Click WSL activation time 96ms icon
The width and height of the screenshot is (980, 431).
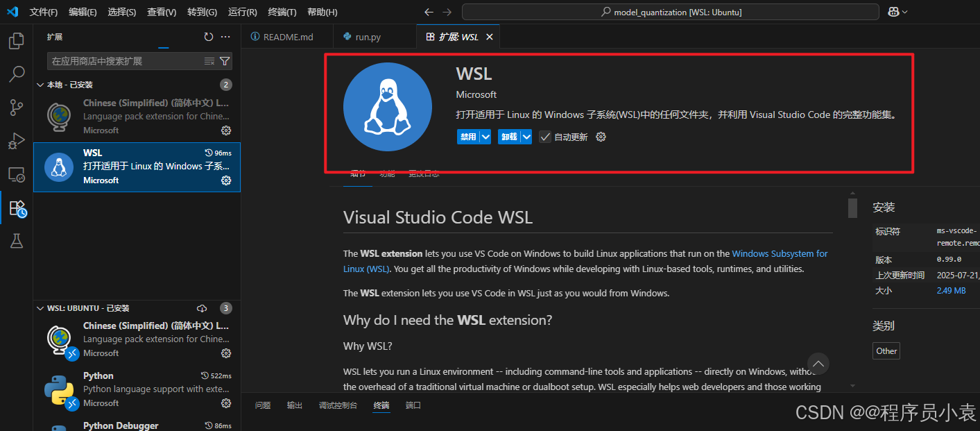pos(209,153)
